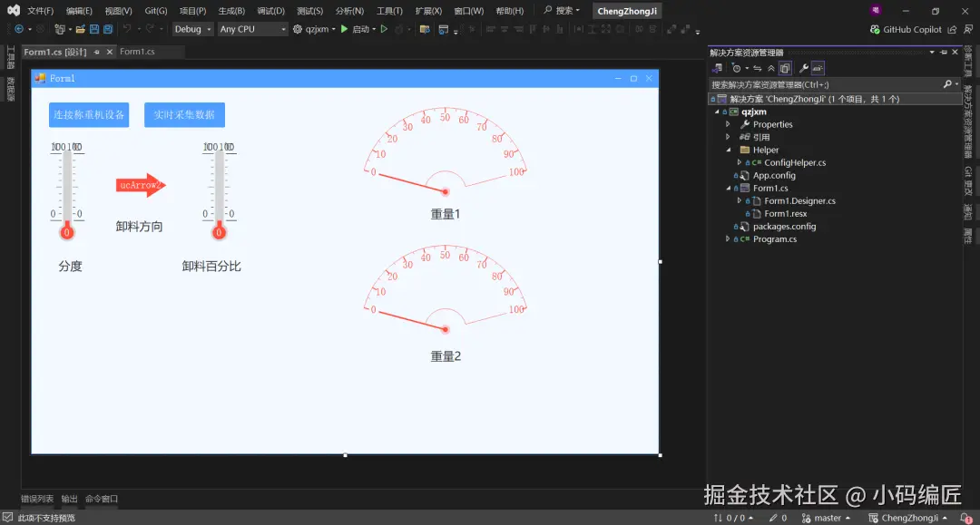
Task: Close the Form1.cs design tab
Action: (x=110, y=52)
